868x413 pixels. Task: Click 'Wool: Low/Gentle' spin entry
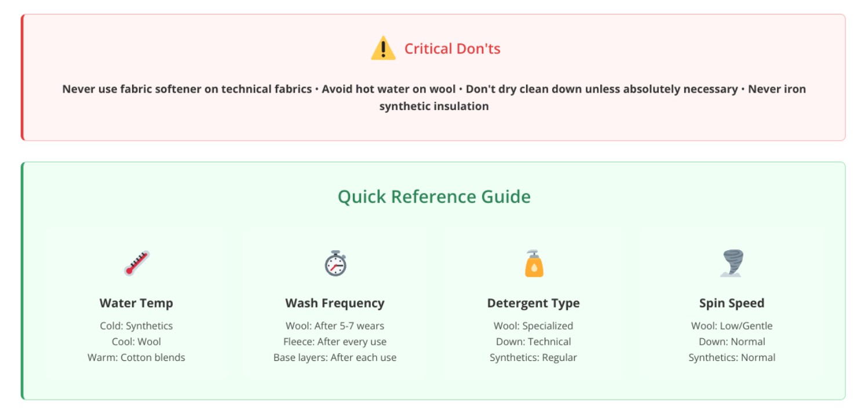(732, 326)
